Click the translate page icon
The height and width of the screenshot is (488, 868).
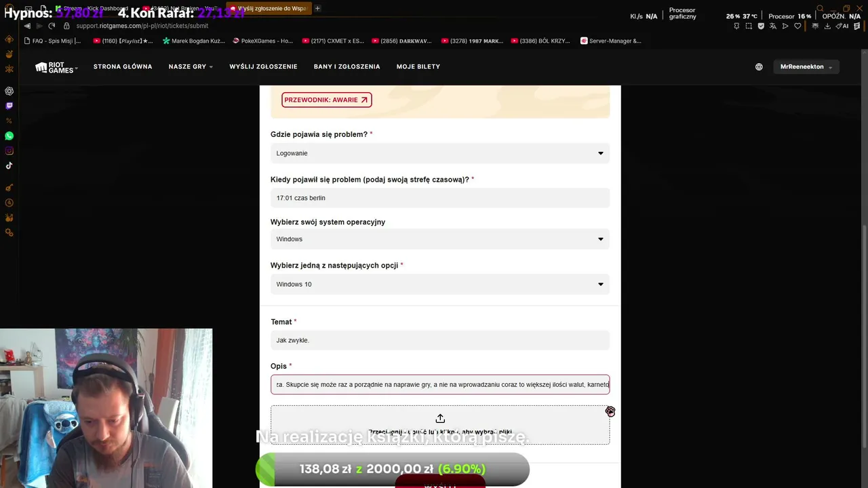point(773,26)
